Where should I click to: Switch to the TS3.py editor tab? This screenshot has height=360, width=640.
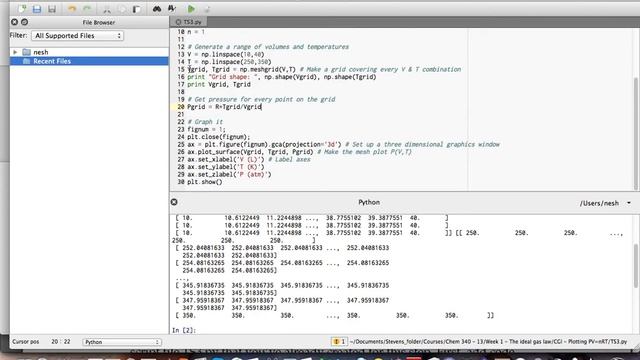tap(193, 22)
